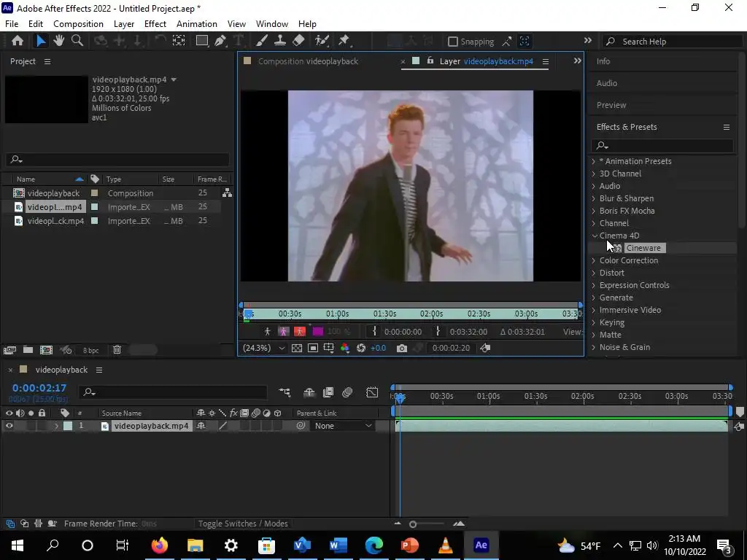Open the Composition menu
Viewport: 747px width, 560px height.
[x=78, y=24]
